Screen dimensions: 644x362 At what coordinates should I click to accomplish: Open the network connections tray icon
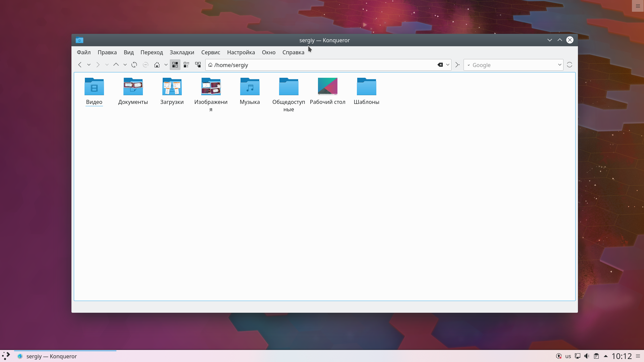(578, 356)
